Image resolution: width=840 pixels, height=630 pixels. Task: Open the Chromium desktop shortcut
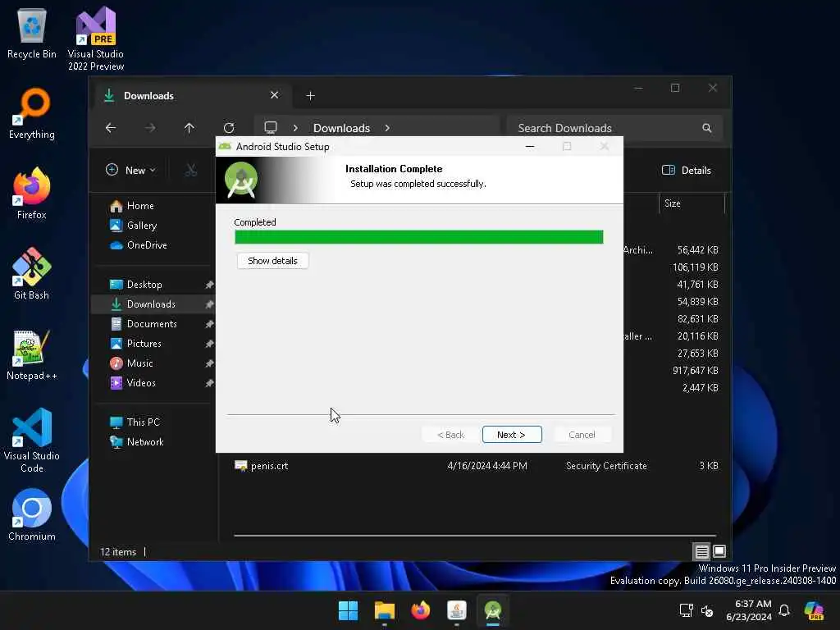coord(32,515)
